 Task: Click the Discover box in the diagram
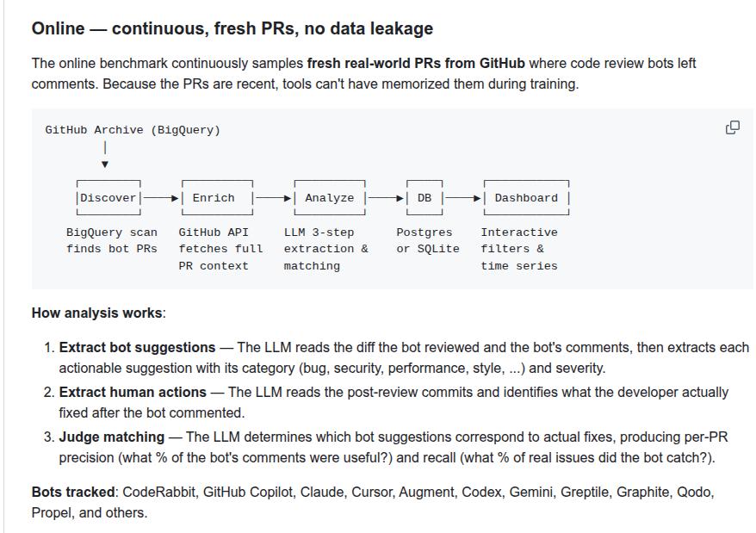(108, 198)
